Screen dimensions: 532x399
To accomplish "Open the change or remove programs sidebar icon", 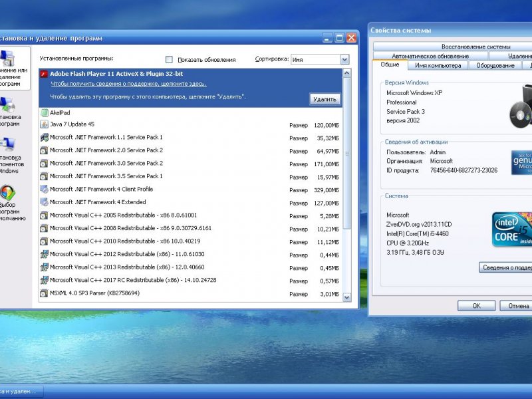I will tap(7, 59).
